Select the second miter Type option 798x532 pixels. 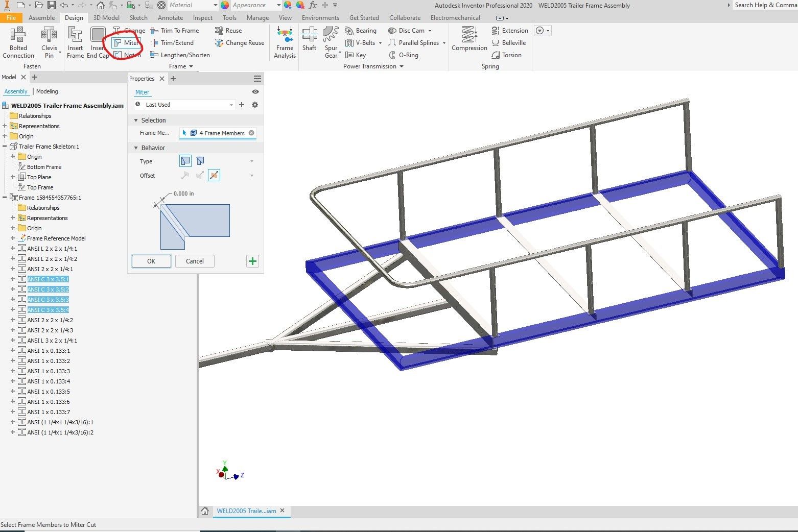200,161
